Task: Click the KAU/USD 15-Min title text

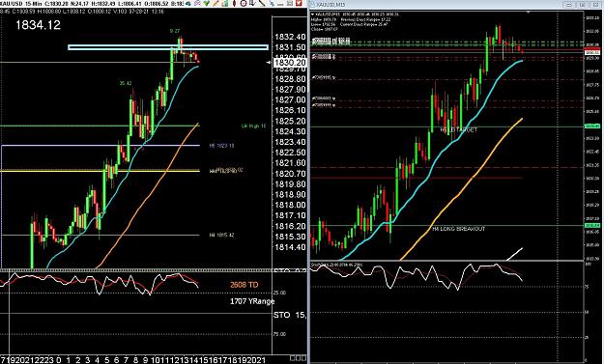Action: coord(21,4)
